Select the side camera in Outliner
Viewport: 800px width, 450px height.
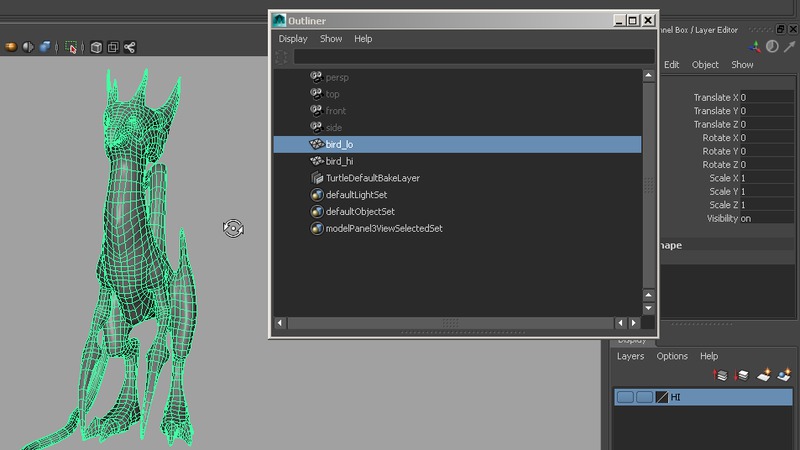click(x=334, y=128)
